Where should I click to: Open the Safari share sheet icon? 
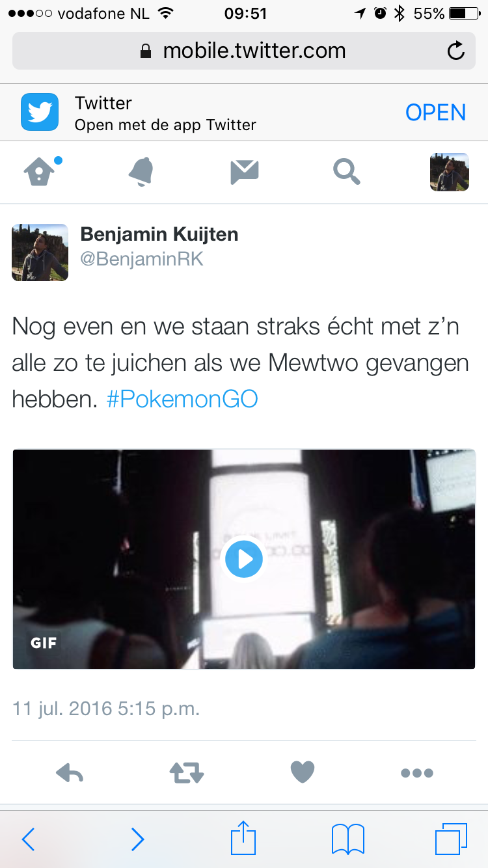pos(244,837)
